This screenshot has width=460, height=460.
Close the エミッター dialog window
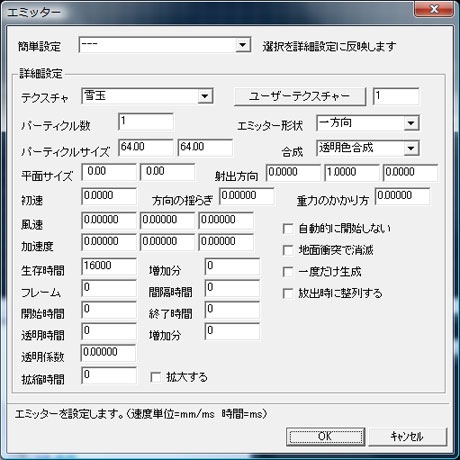(x=434, y=9)
